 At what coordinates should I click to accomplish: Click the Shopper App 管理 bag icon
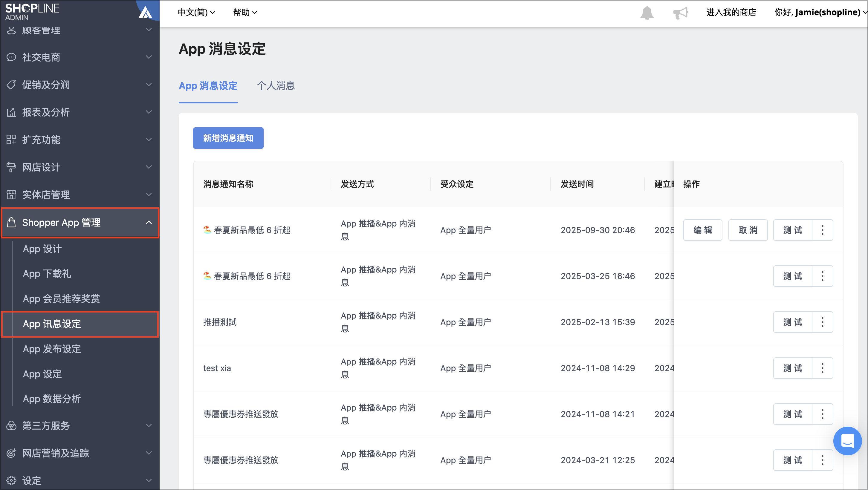[11, 222]
